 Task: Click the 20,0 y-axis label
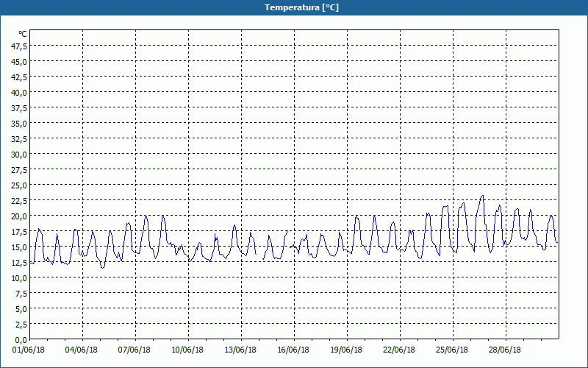tap(19, 216)
